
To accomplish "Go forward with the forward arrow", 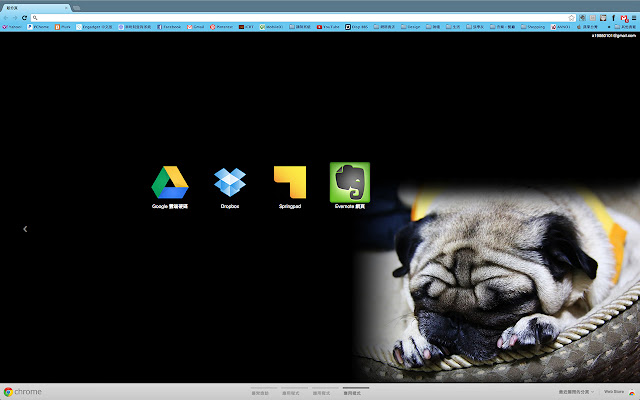I will [15, 18].
